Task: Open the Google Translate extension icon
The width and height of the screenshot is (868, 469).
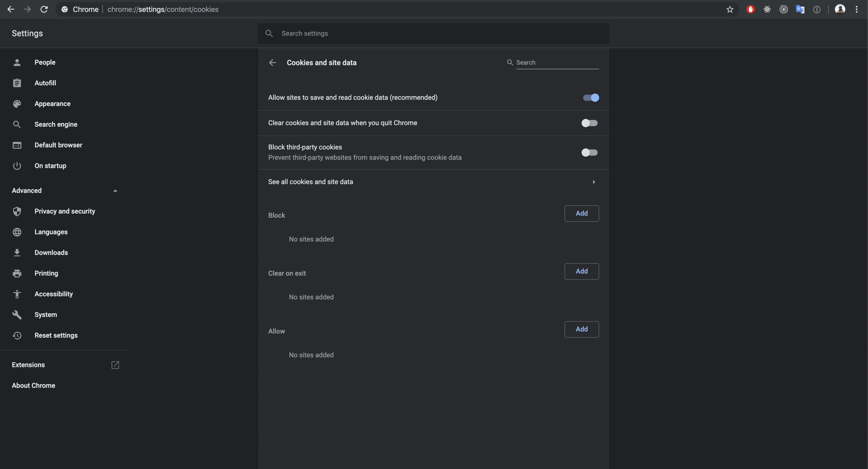Action: point(800,9)
